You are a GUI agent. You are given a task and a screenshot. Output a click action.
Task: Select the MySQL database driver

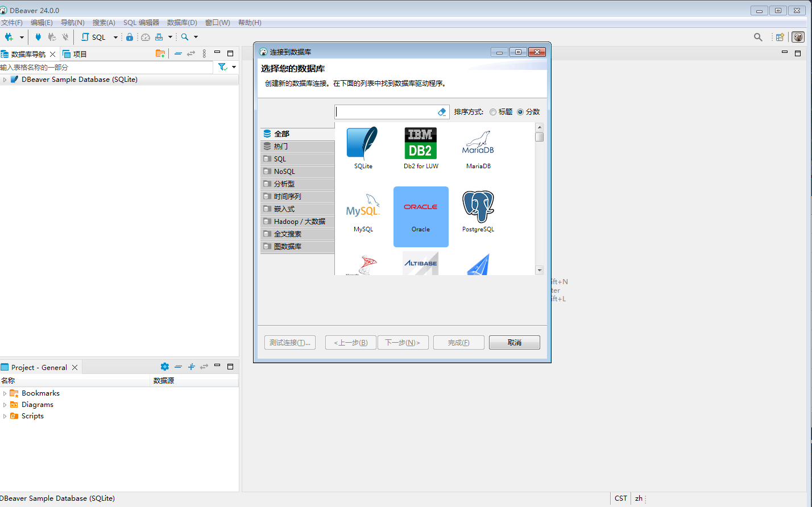coord(363,217)
